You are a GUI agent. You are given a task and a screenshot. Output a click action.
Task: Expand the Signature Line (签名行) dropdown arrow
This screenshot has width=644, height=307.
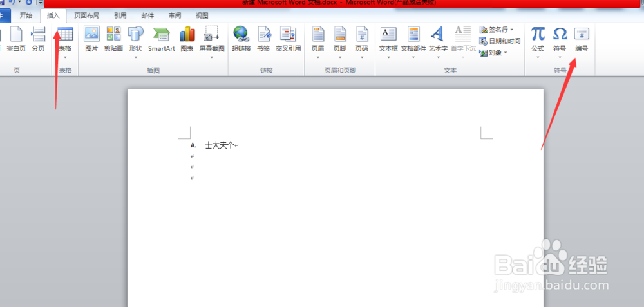pyautogui.click(x=512, y=30)
